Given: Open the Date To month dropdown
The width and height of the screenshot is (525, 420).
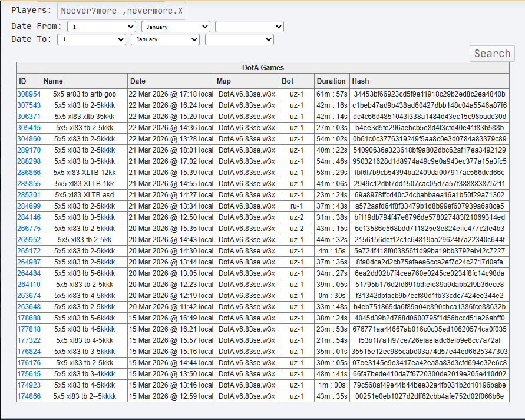Looking at the screenshot, I should point(165,39).
